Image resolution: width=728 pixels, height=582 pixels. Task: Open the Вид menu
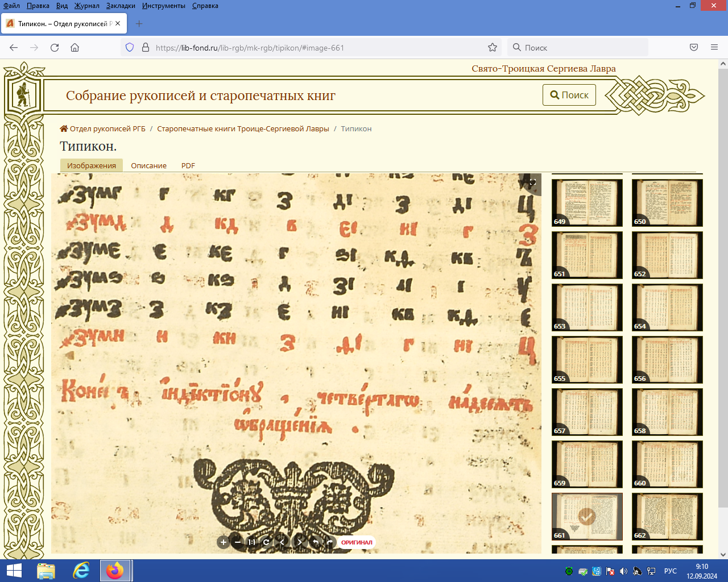click(x=62, y=6)
